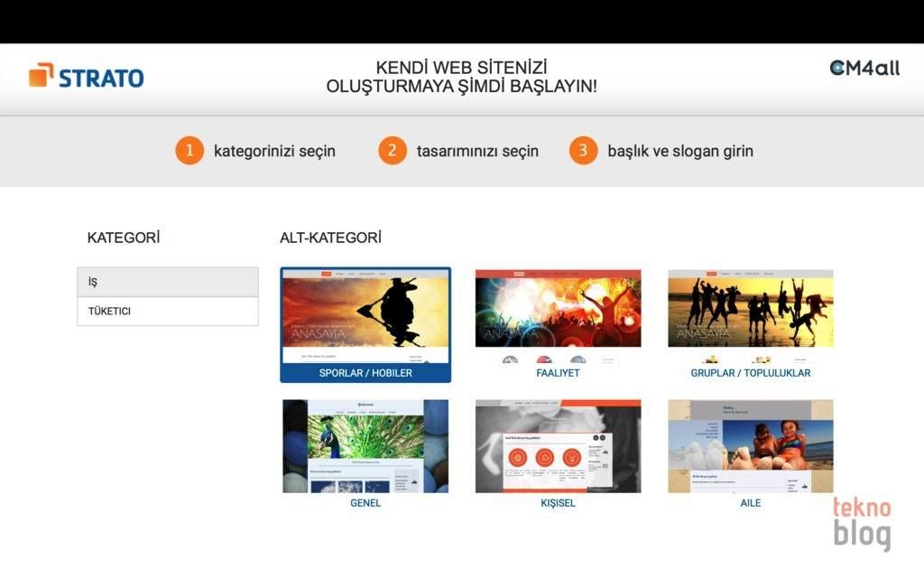Viewport: 924px width, 578px height.
Task: Select the İŞ category
Action: pos(168,282)
